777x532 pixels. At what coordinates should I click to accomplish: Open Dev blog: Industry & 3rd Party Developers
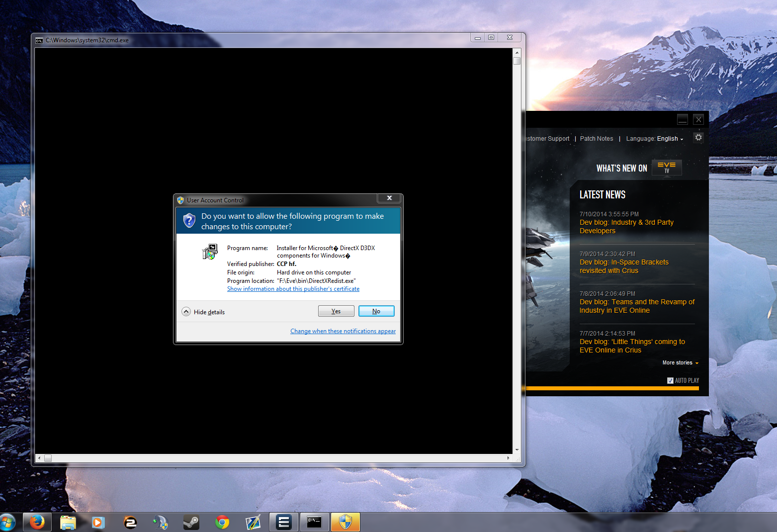pos(626,227)
